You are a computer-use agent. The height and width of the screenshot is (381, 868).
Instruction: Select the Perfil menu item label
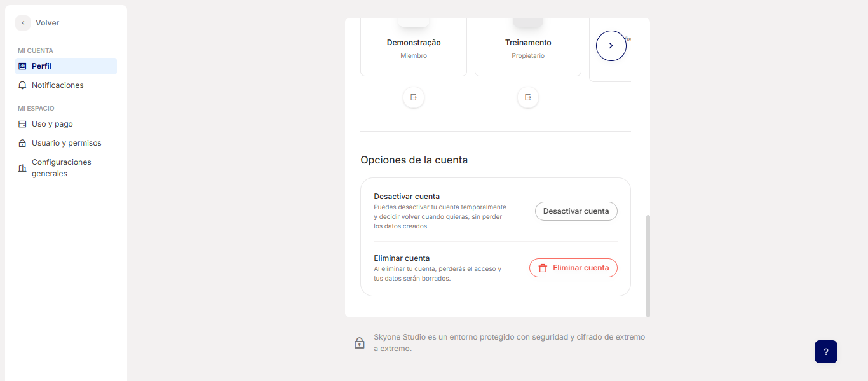pos(41,66)
